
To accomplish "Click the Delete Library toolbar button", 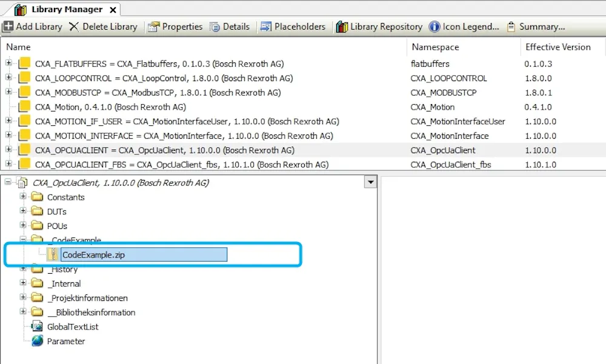I will pos(103,27).
